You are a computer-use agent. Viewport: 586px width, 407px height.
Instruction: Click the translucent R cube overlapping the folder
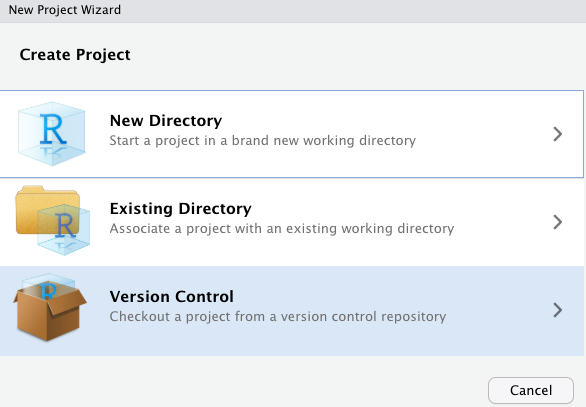[x=64, y=229]
